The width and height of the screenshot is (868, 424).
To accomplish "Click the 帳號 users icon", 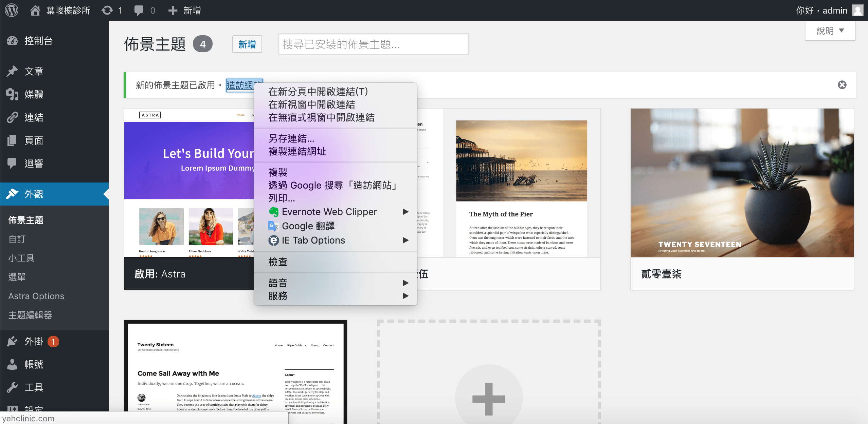I will point(12,364).
